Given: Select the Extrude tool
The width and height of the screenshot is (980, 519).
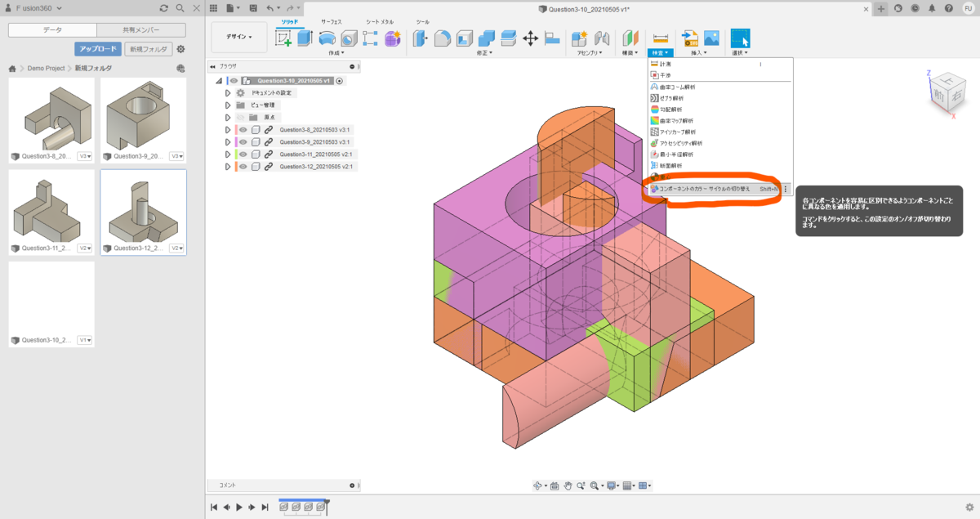Looking at the screenshot, I should pos(305,38).
